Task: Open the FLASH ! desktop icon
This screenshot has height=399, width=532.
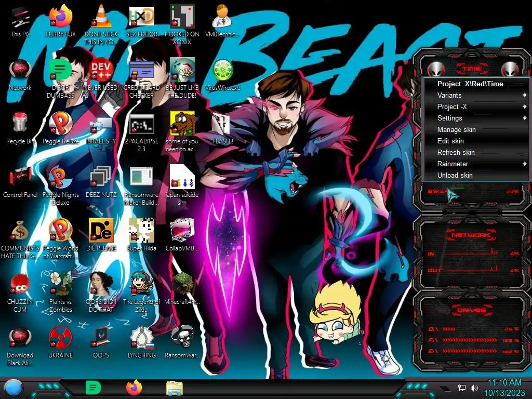Action: [222, 129]
